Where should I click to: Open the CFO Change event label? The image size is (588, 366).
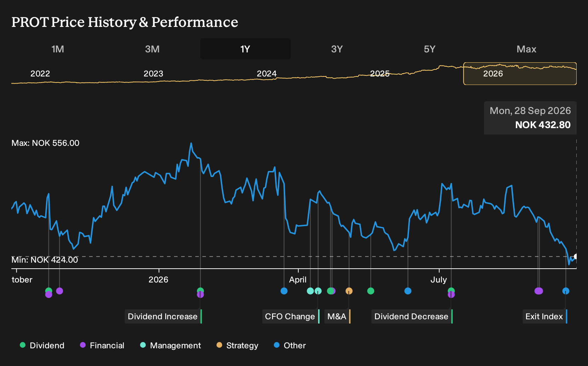pos(290,316)
